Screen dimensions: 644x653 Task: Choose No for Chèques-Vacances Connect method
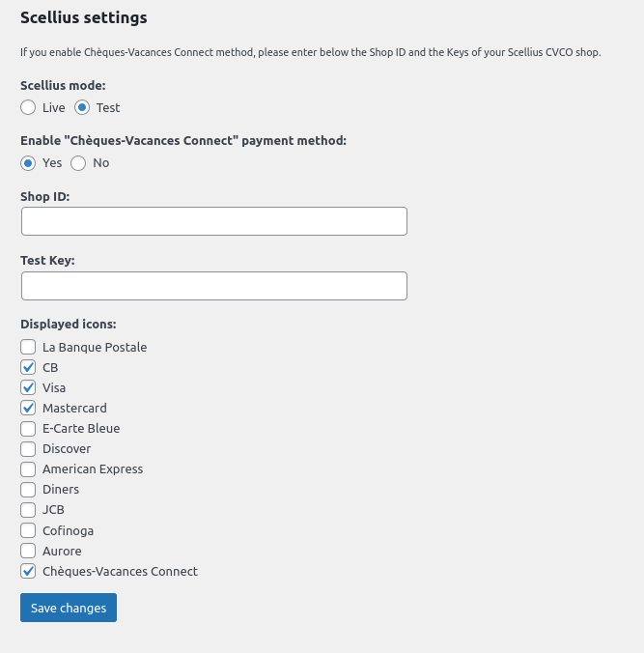click(78, 162)
